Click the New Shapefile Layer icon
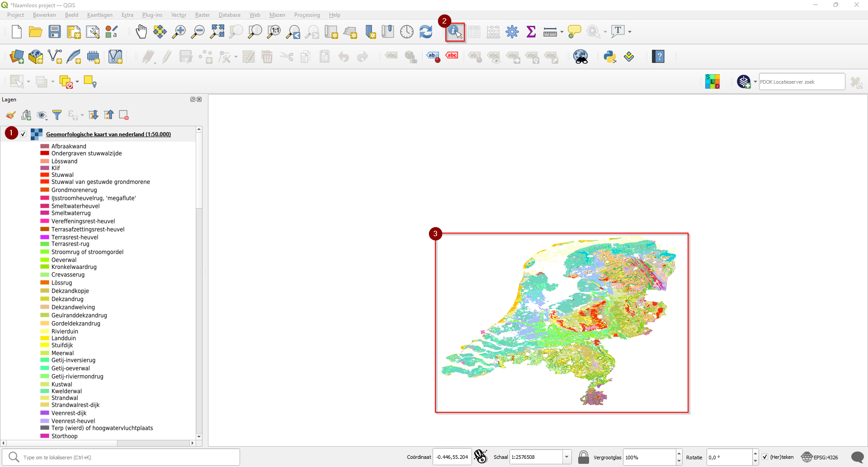868x467 pixels. tap(55, 57)
